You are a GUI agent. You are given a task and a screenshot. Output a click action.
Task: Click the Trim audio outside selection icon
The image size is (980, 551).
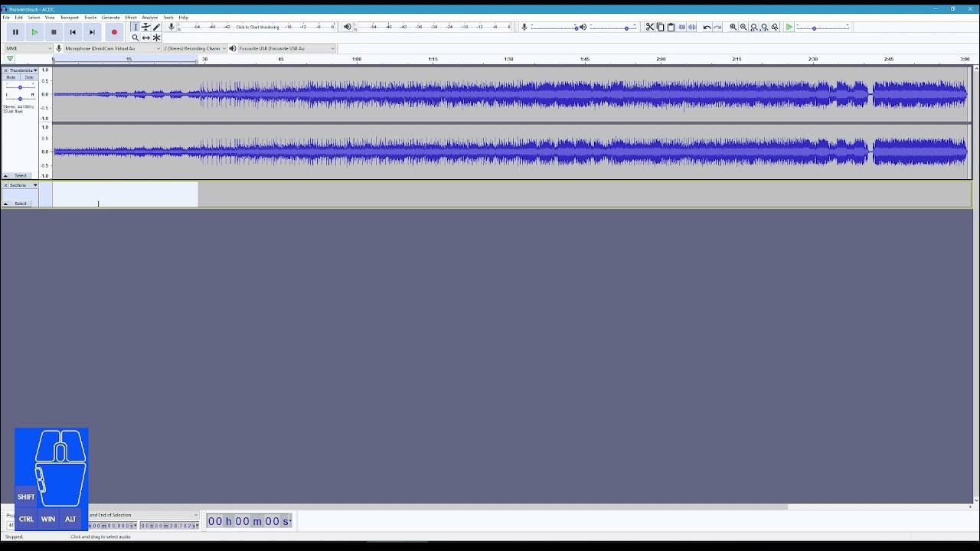682,27
